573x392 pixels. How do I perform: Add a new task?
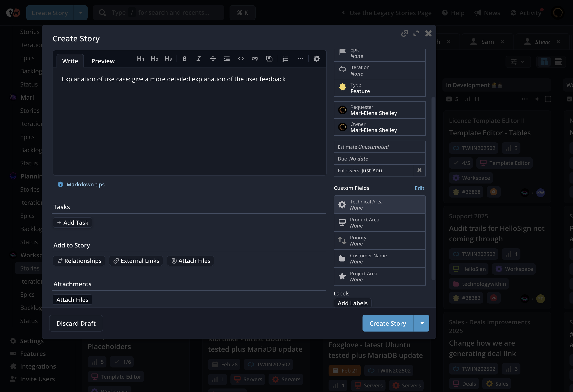(x=73, y=223)
